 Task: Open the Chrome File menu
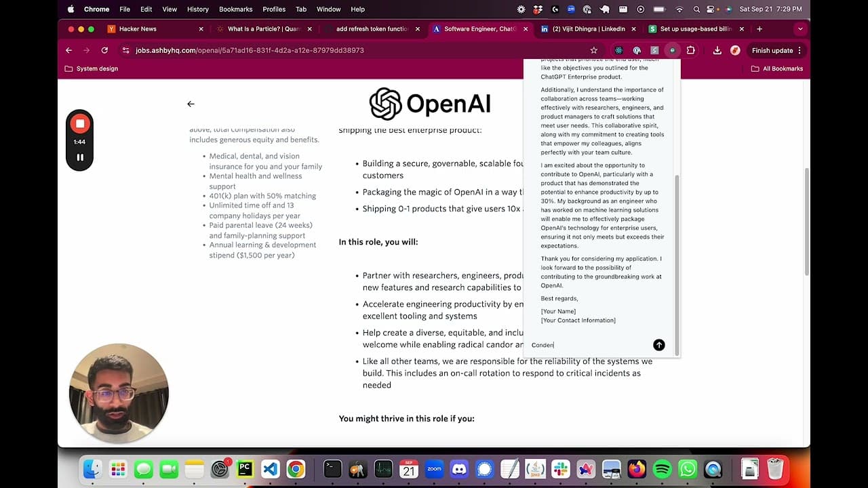[125, 9]
